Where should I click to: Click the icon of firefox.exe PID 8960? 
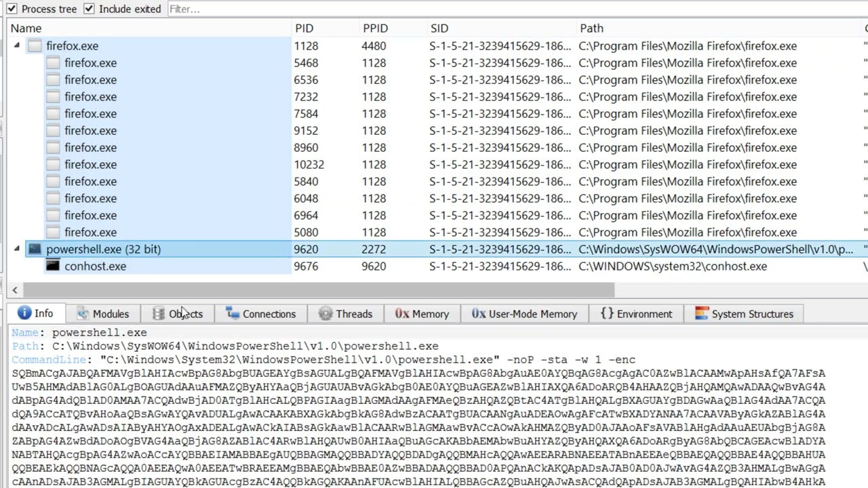(53, 148)
